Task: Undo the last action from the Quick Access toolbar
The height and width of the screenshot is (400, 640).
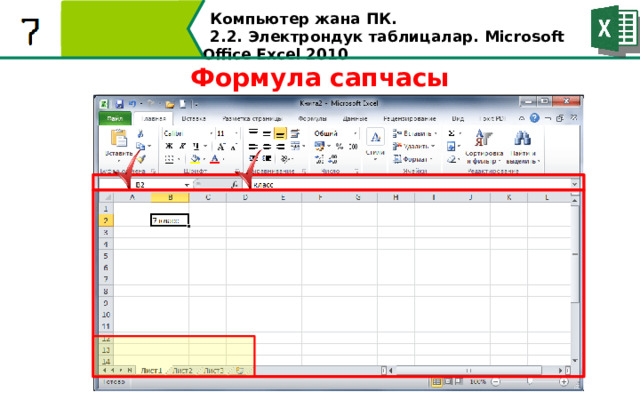Action: point(132,104)
